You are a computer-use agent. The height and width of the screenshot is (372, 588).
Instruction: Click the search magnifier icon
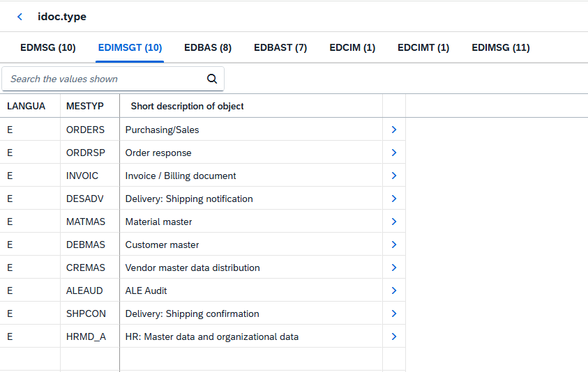point(212,79)
